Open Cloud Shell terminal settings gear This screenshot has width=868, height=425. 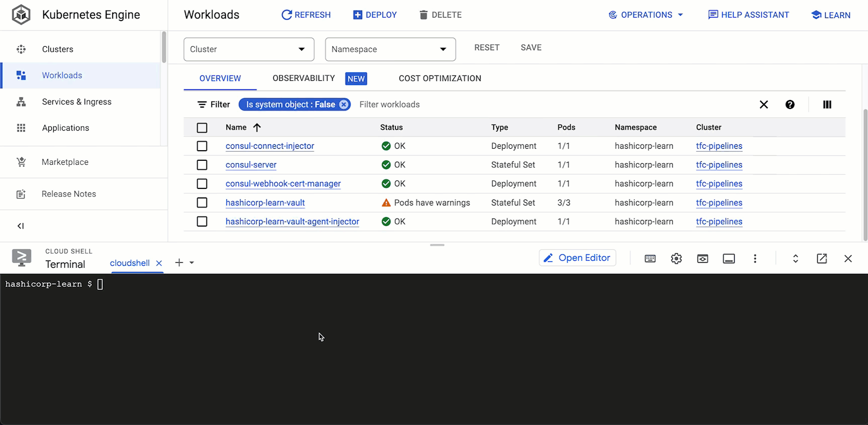676,259
